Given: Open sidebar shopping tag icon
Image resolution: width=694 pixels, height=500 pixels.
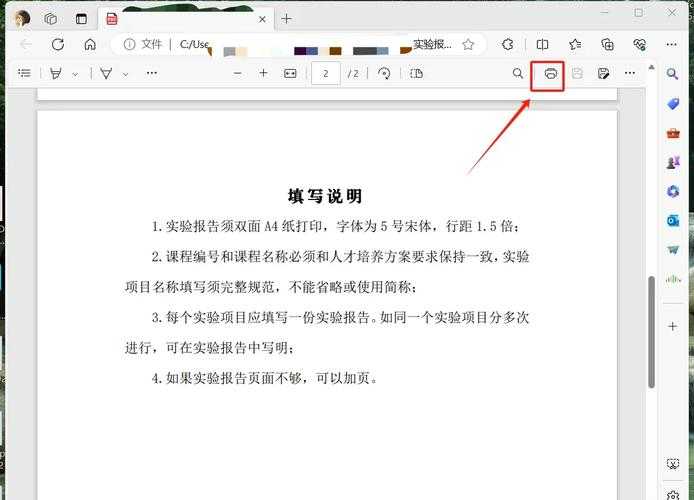Looking at the screenshot, I should [x=673, y=104].
